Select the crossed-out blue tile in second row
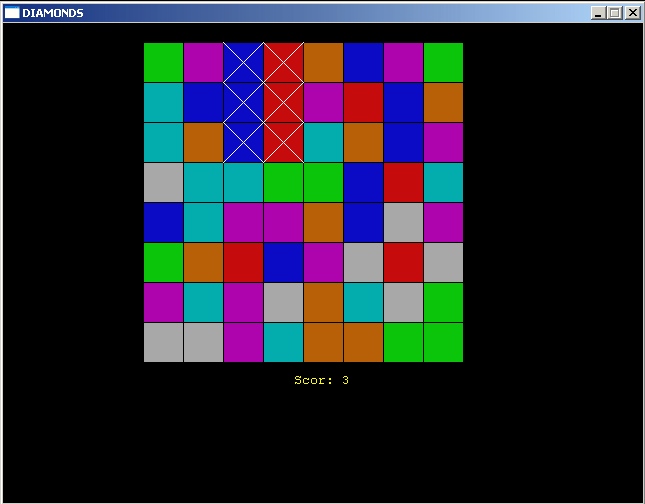The width and height of the screenshot is (645, 504). point(244,102)
